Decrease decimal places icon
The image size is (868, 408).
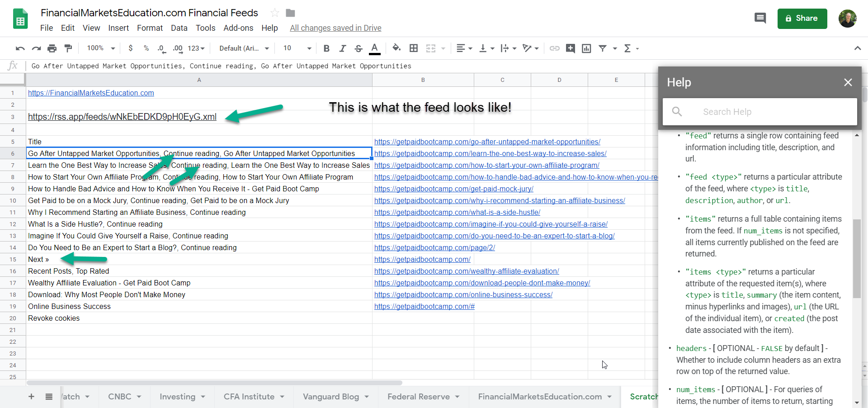(161, 48)
